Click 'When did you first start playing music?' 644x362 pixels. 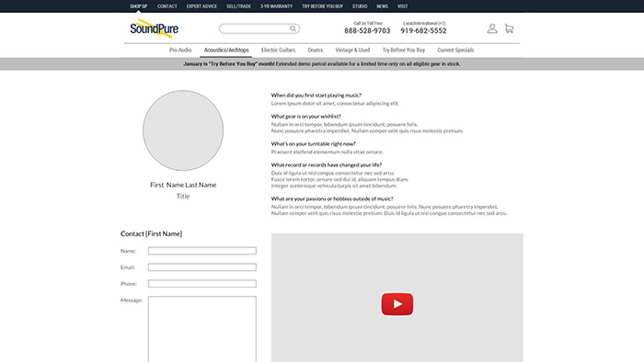[x=316, y=96]
